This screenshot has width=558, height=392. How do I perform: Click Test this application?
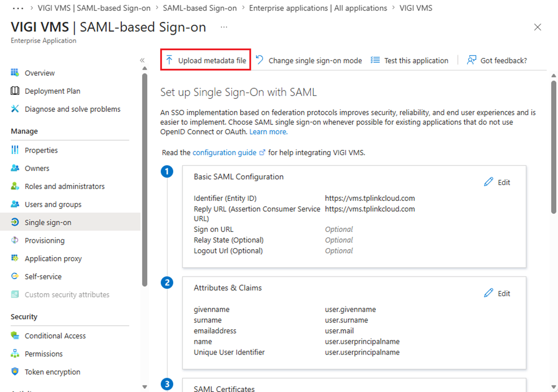click(x=410, y=60)
